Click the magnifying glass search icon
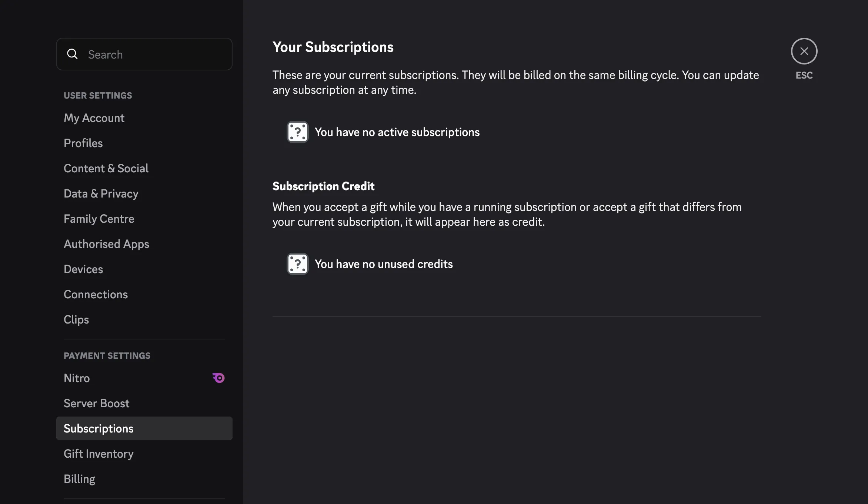This screenshot has width=868, height=504. (73, 54)
